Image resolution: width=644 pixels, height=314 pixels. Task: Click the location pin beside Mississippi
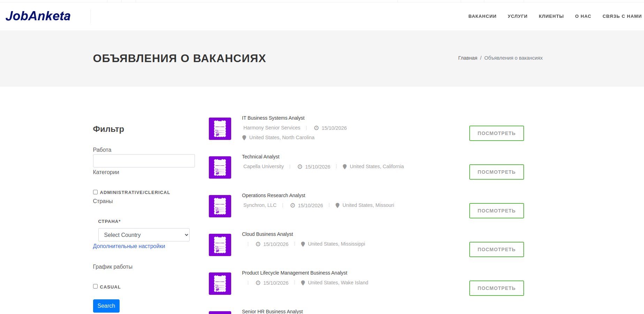(x=303, y=244)
